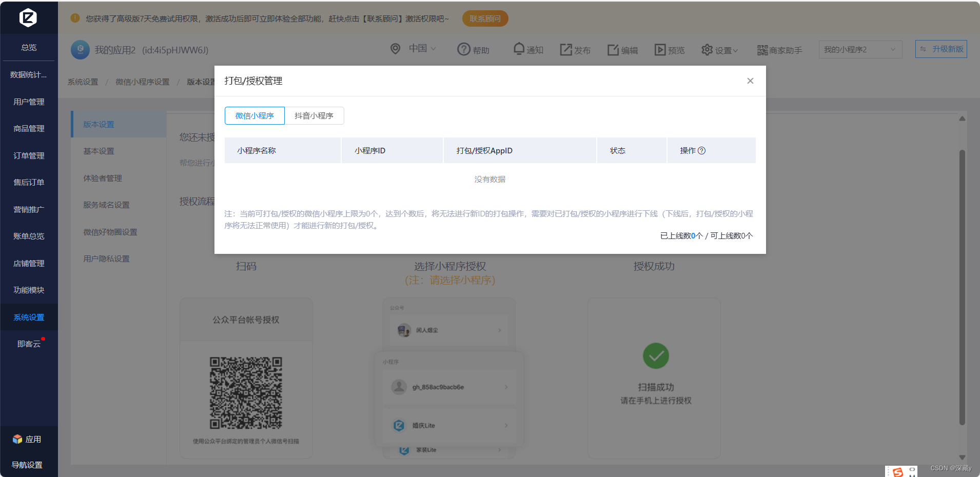Open 订单管理 in sidebar
This screenshot has width=980, height=477.
pyautogui.click(x=29, y=155)
